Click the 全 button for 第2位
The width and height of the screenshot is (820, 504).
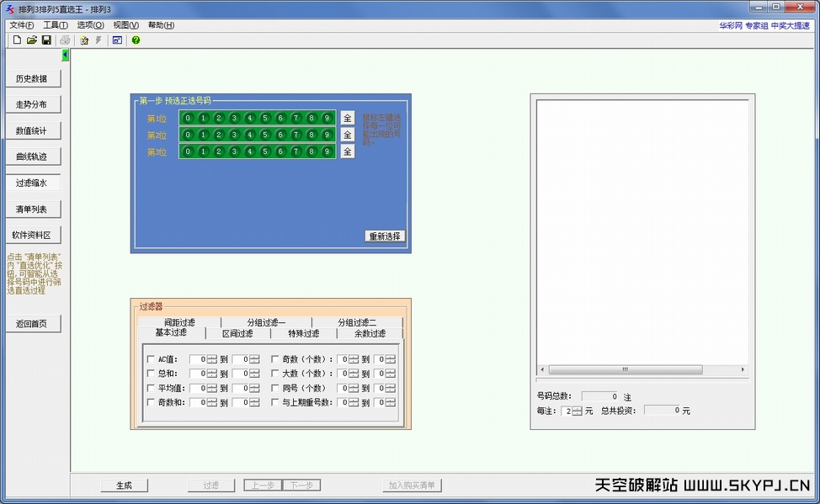point(347,135)
